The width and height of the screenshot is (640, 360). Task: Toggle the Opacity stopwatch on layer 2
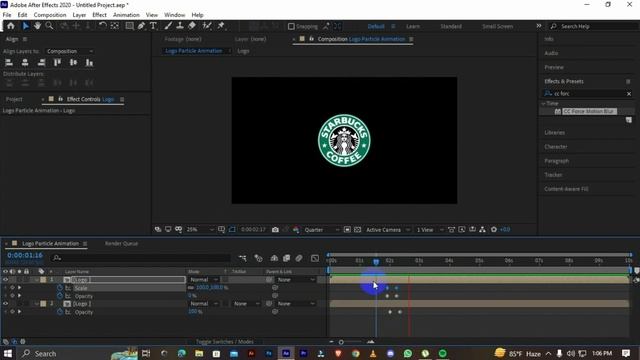60,312
